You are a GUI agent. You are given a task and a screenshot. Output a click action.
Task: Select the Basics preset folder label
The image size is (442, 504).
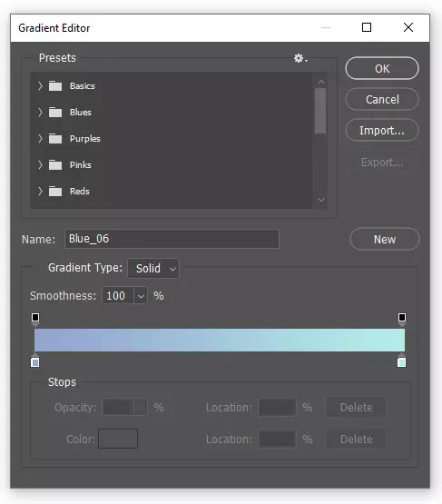(83, 86)
